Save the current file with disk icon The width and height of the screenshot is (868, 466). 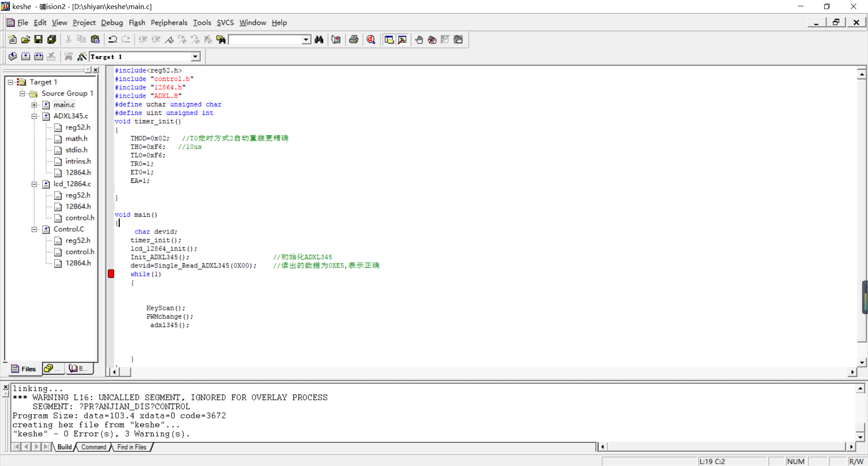38,40
